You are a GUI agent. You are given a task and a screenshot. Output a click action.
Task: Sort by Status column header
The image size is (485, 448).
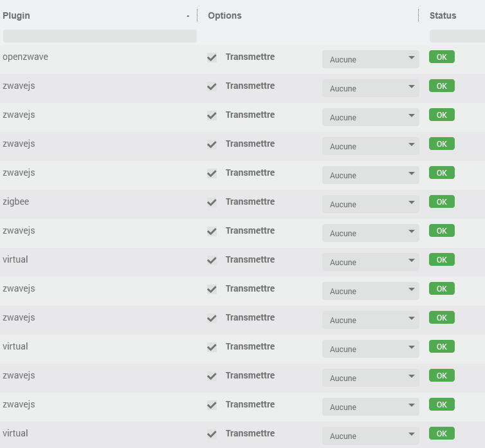tap(443, 15)
